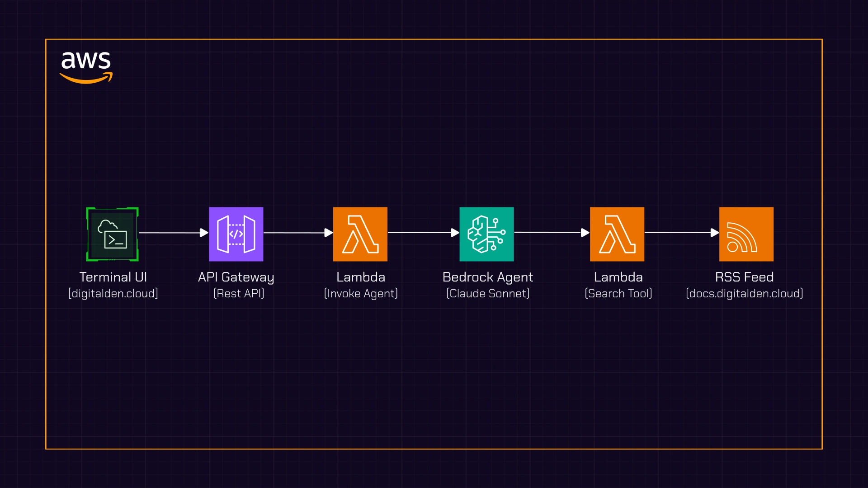Viewport: 868px width, 488px height.
Task: Select the API Gateway label
Action: 236,277
